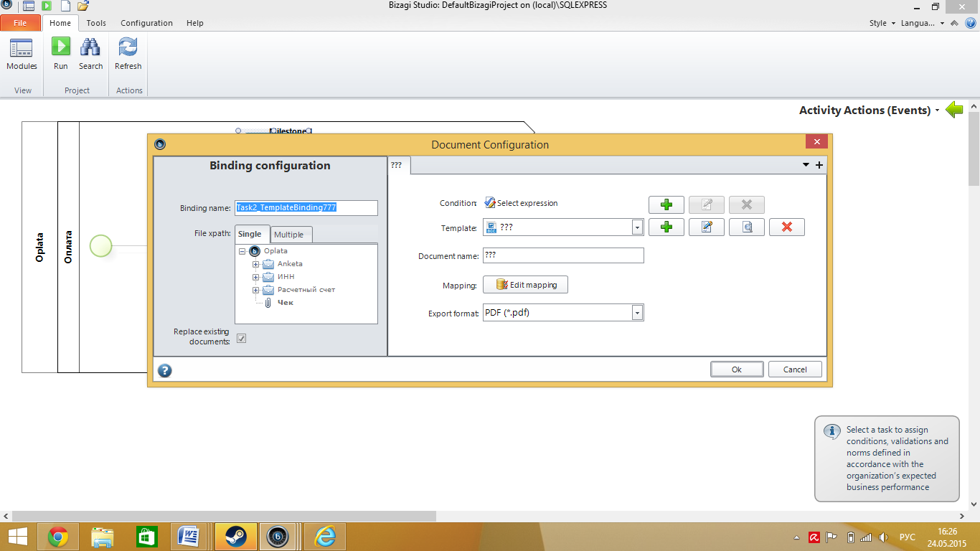Open the Template dropdown
This screenshot has height=551, width=980.
(637, 227)
